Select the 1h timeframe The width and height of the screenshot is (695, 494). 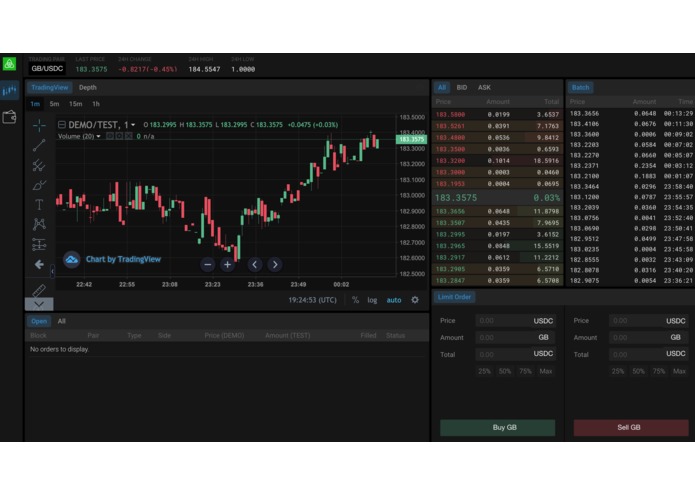(96, 104)
